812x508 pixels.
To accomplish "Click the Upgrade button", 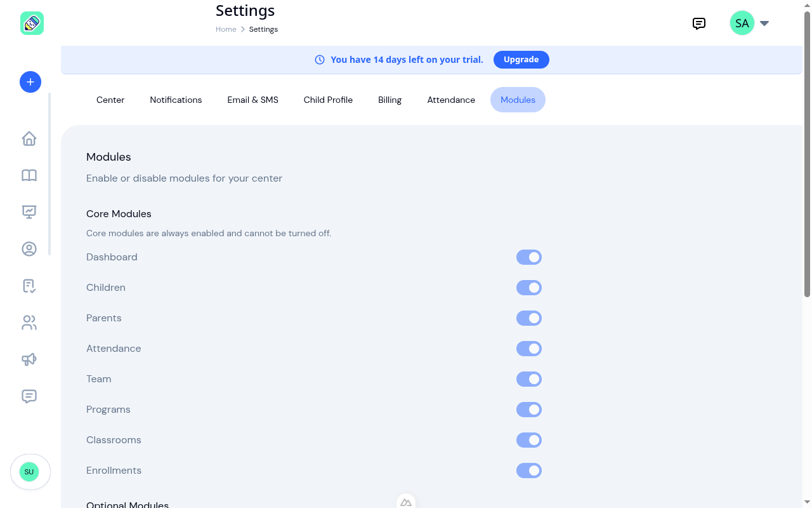I will pos(521,60).
